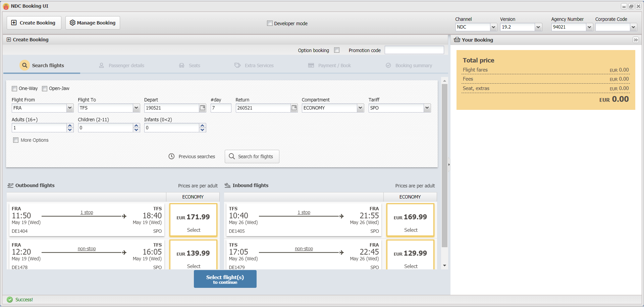Click the basket icon next to Your Booking
This screenshot has width=644, height=307.
(x=457, y=40)
